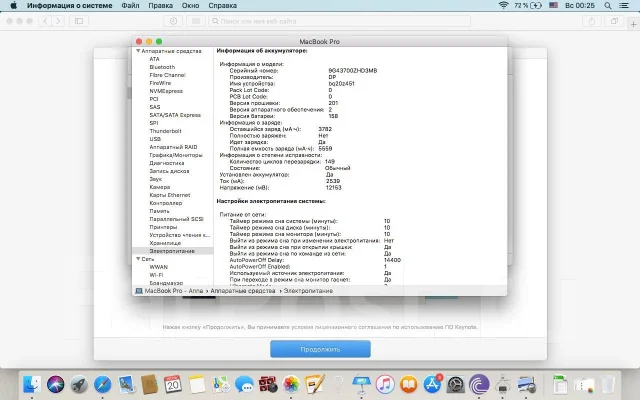The width and height of the screenshot is (640, 400).
Task: Toggle Safari sidebar button
Action: click(x=79, y=21)
